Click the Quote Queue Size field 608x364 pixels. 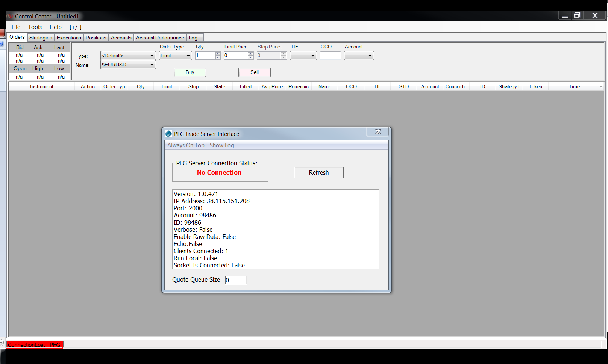click(236, 280)
